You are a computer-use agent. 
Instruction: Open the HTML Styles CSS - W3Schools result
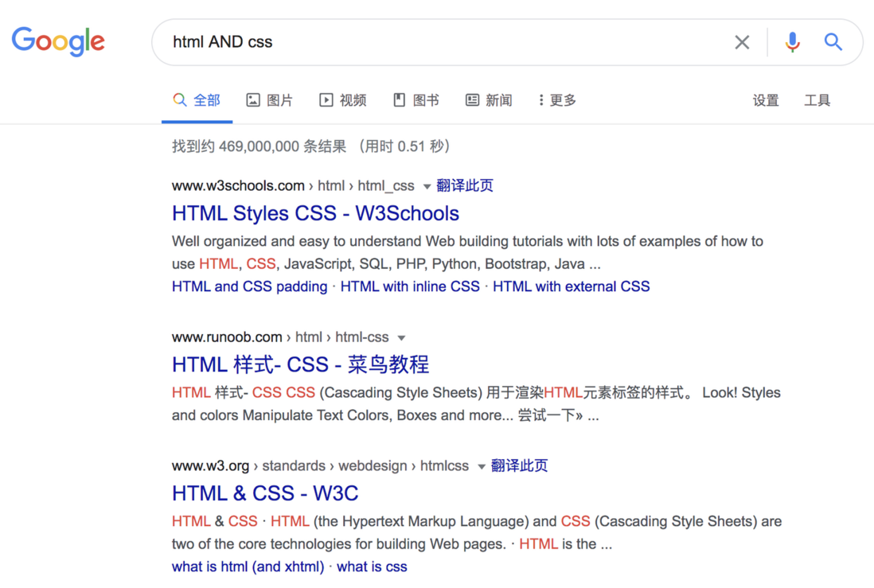pyautogui.click(x=315, y=213)
